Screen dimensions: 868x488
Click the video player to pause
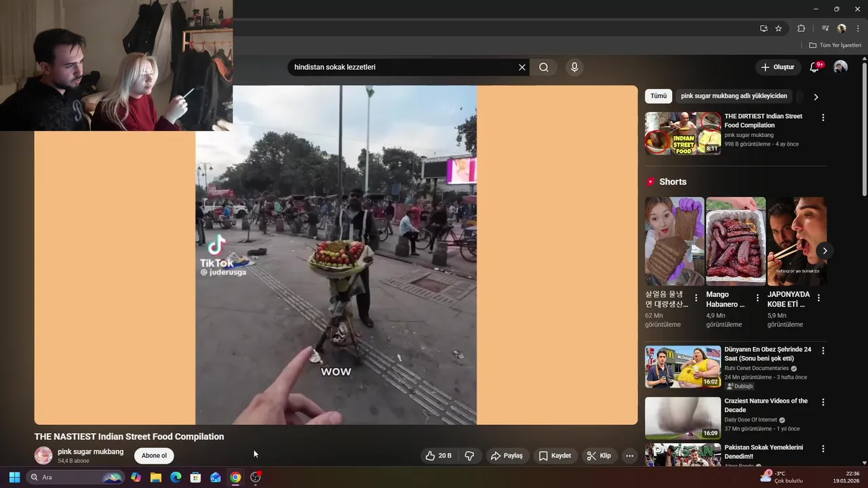pyautogui.click(x=336, y=255)
